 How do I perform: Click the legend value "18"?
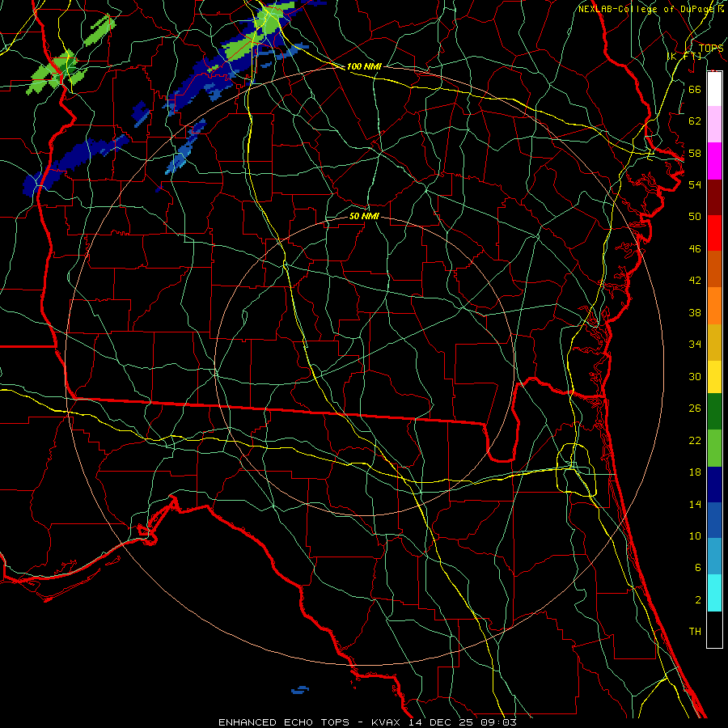point(695,472)
